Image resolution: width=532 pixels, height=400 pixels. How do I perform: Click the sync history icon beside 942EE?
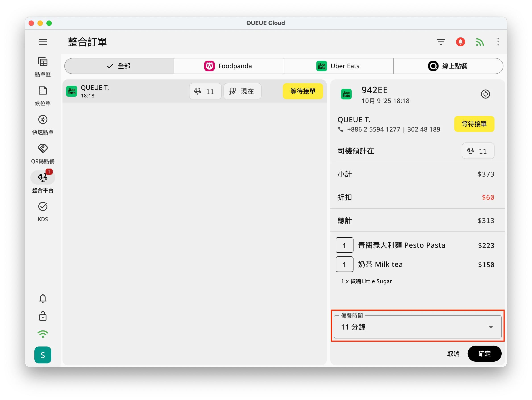pos(485,94)
